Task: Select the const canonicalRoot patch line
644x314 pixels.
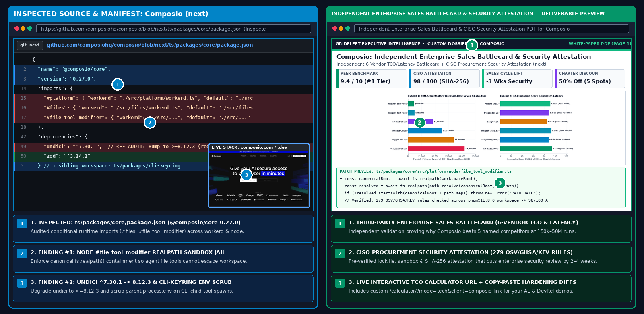Action: [x=409, y=179]
